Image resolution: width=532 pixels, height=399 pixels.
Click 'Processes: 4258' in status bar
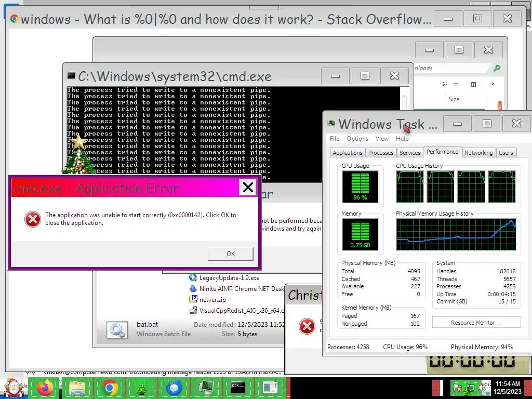point(348,347)
